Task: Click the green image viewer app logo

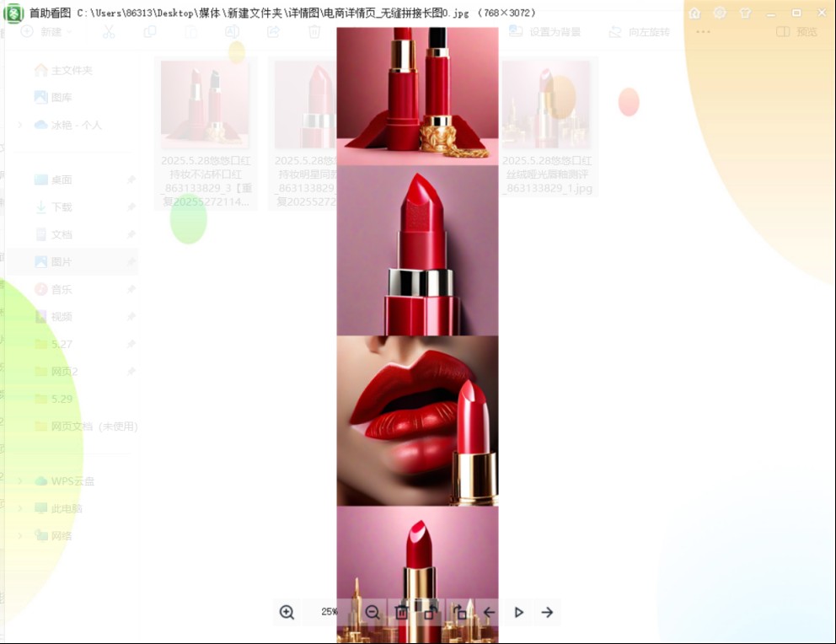Action: 13,13
